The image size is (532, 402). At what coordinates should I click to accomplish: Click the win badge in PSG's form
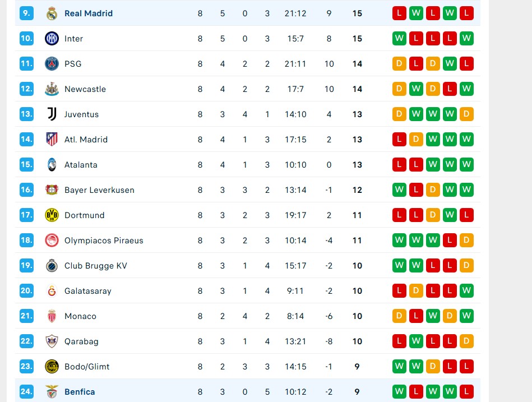click(x=450, y=64)
